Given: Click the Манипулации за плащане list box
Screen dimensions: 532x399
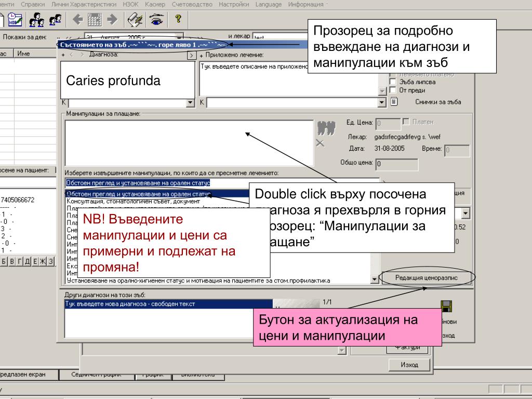Looking at the screenshot, I should [189, 143].
